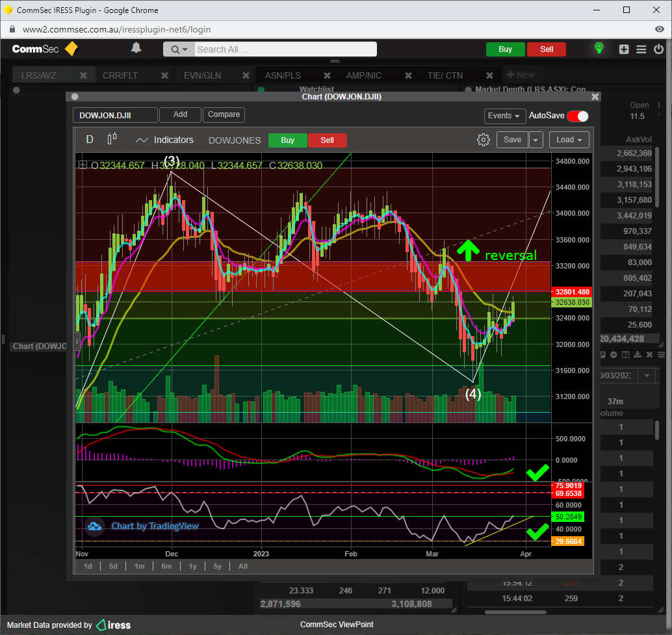Viewport: 672px width, 635px height.
Task: Set chart range to 6m
Action: [167, 567]
